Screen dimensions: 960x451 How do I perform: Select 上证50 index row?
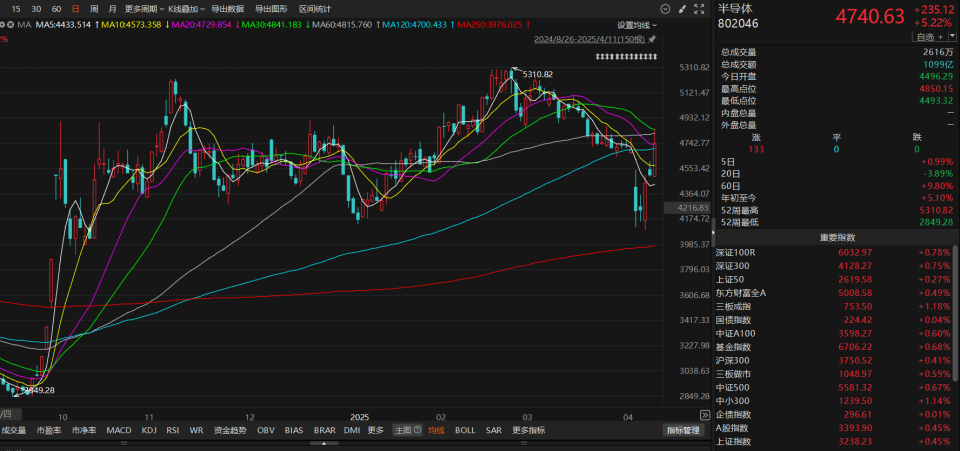pyautogui.click(x=834, y=280)
